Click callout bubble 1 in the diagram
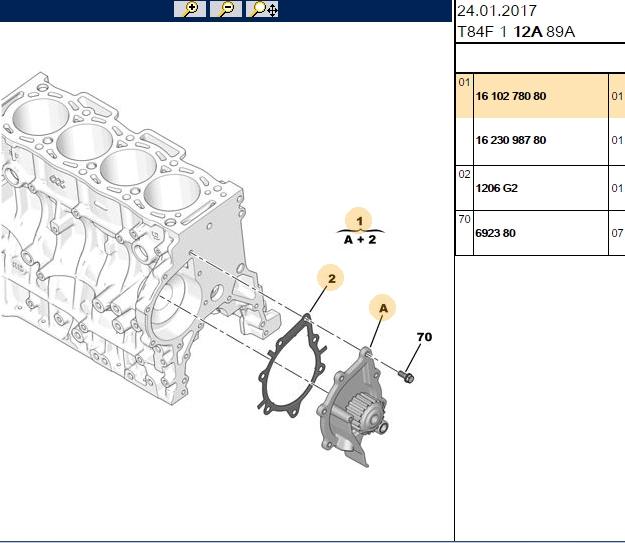 [x=358, y=220]
